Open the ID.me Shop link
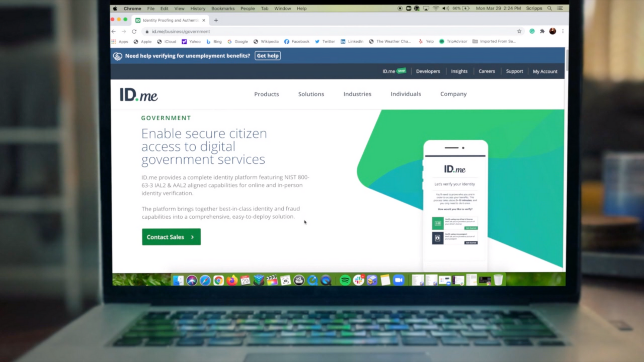The width and height of the screenshot is (644, 362). (394, 71)
